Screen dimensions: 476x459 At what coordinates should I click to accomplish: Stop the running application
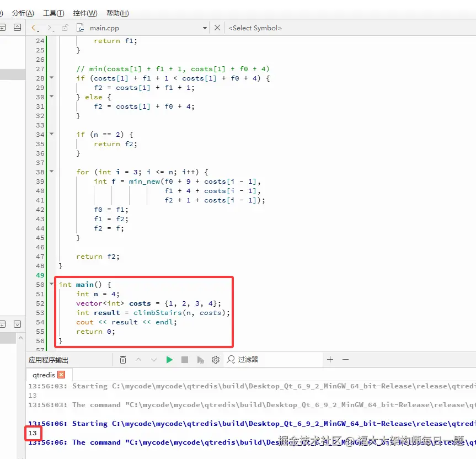click(185, 360)
